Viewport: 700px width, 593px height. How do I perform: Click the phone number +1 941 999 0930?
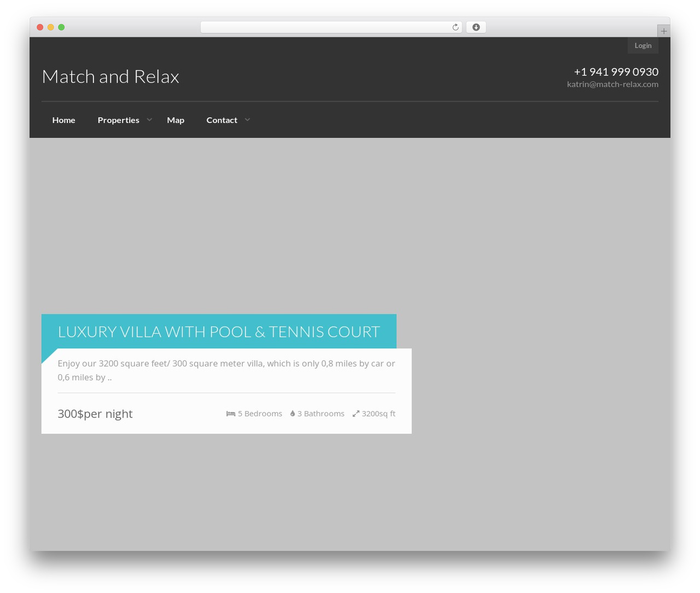point(616,72)
